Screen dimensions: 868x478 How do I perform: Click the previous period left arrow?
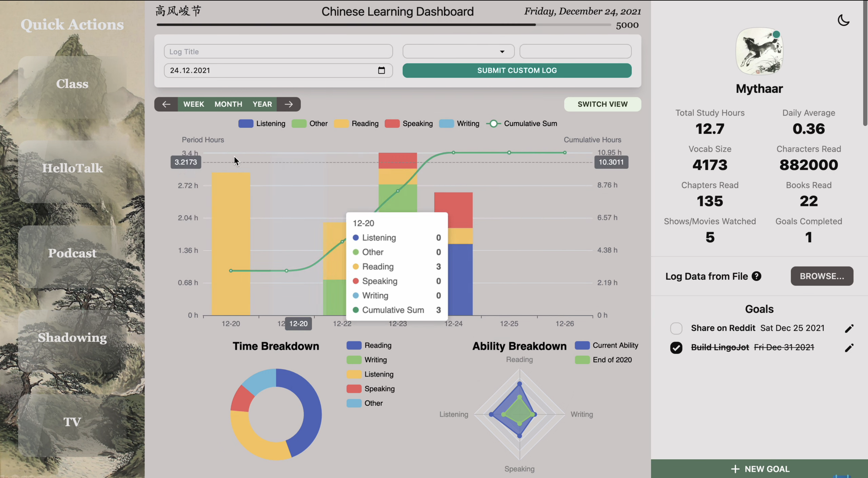166,104
